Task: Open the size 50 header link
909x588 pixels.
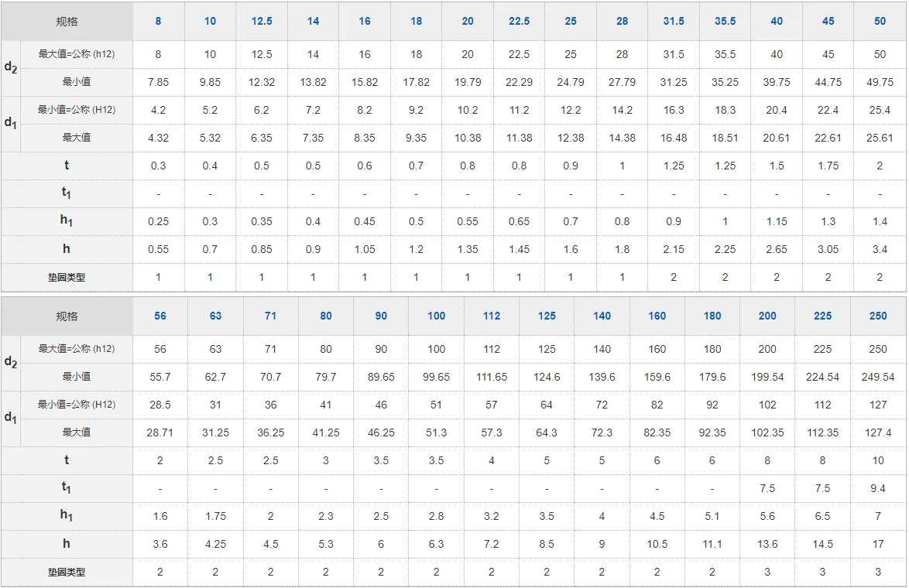Action: (x=880, y=21)
